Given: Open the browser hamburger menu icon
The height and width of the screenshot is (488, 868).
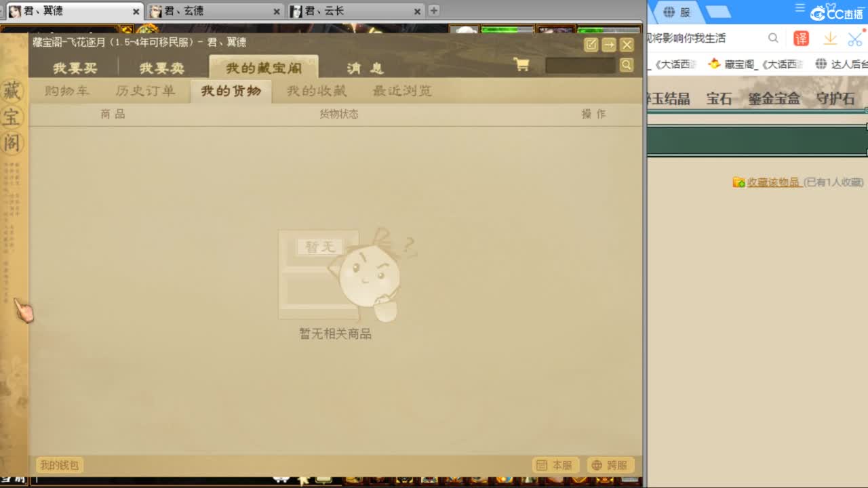Looking at the screenshot, I should [x=800, y=7].
